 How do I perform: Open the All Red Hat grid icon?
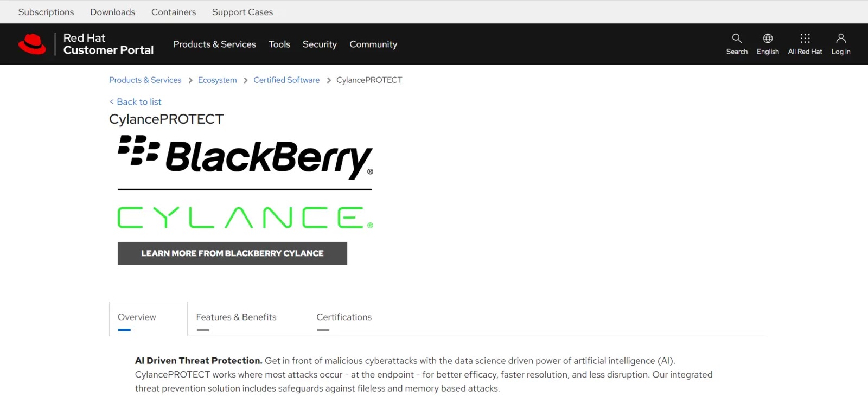point(805,39)
